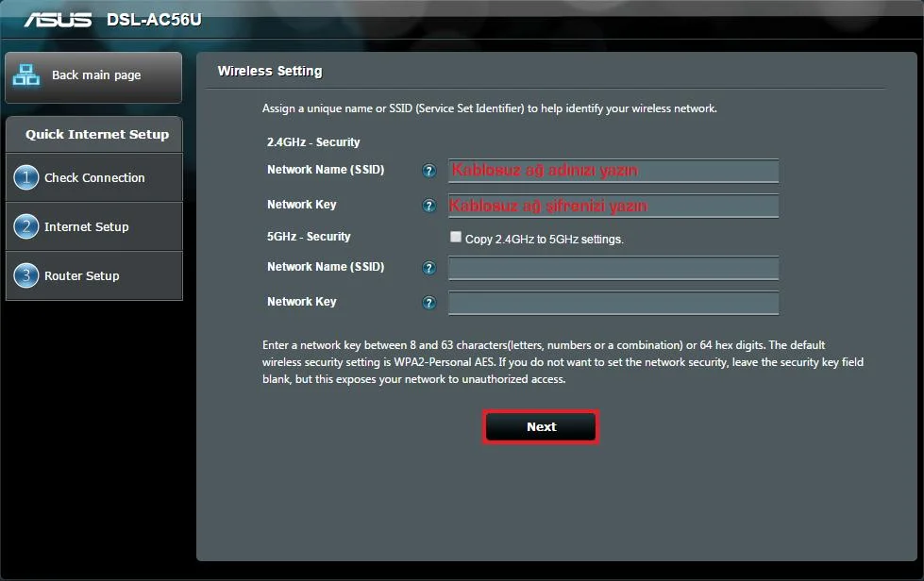The image size is (924, 581).
Task: Enable Copy 2.4GHz to 5GHz settings checkbox
Action: point(456,238)
